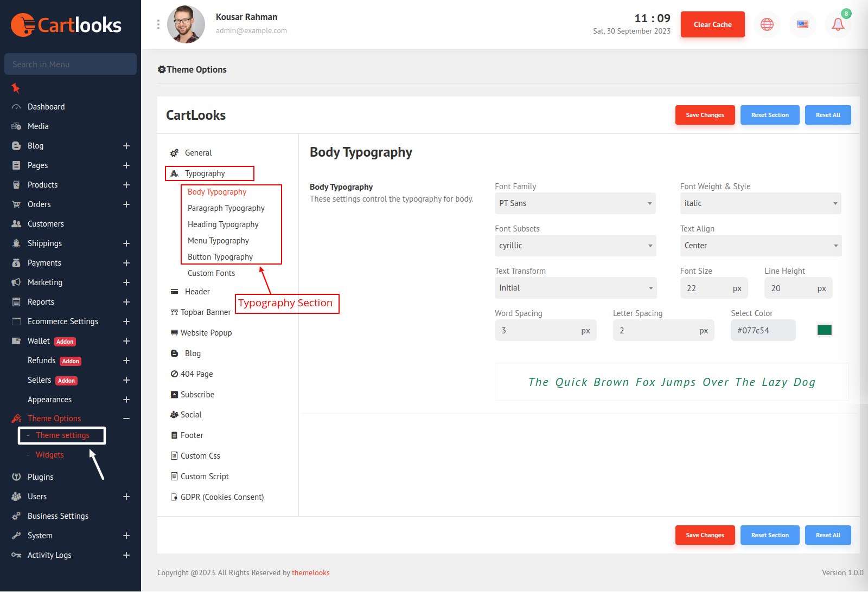Click the Font Size input field
Viewport: 868px width, 592px height.
[703, 288]
